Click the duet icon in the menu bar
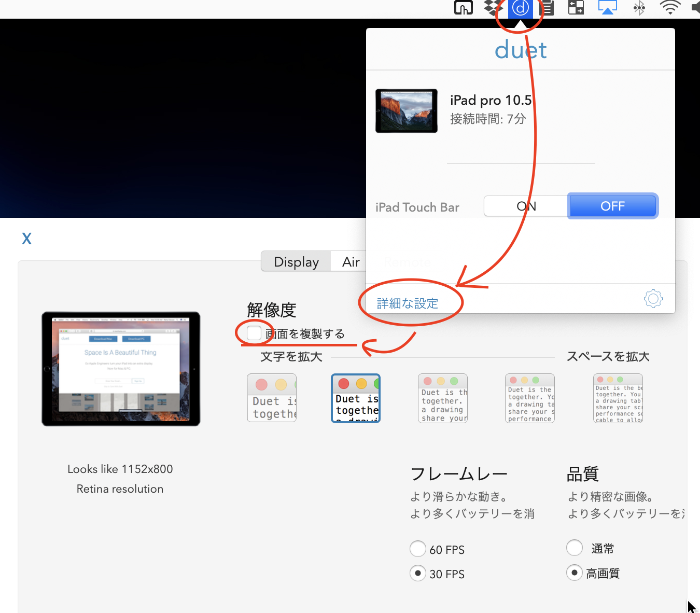The height and width of the screenshot is (613, 700). pyautogui.click(x=520, y=8)
